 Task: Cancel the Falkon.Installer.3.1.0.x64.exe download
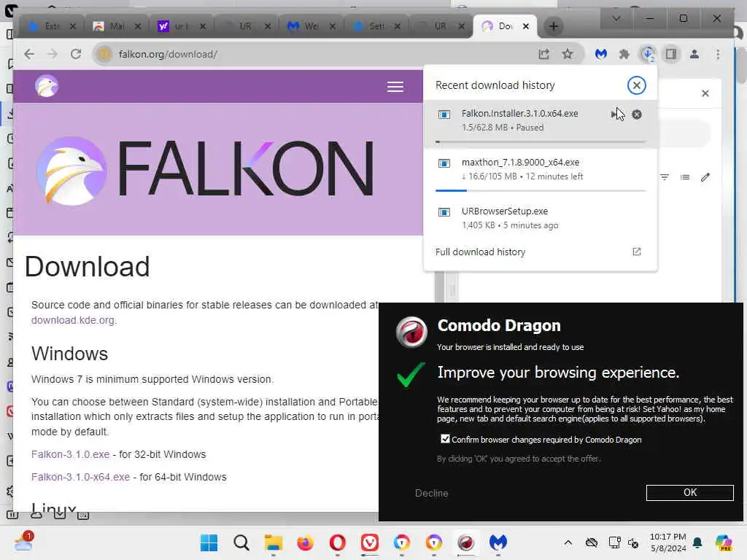(x=636, y=114)
